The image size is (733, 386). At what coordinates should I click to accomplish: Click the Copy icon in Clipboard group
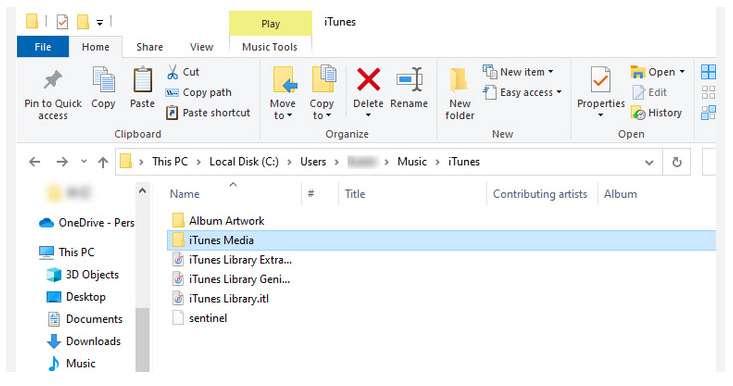(103, 79)
